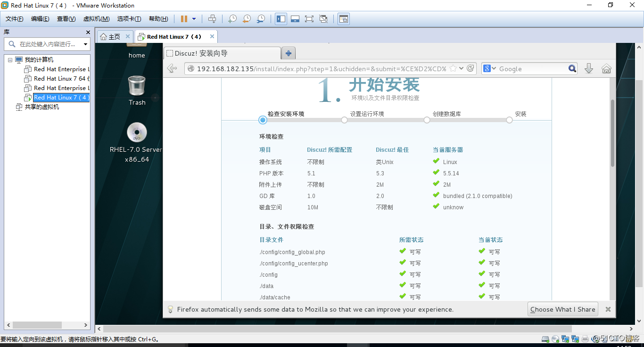Switch to Unity mode

[323, 19]
